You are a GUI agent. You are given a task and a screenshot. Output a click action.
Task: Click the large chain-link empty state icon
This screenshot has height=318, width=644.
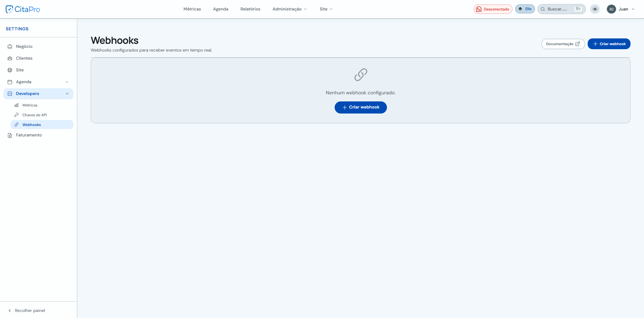pos(361,75)
